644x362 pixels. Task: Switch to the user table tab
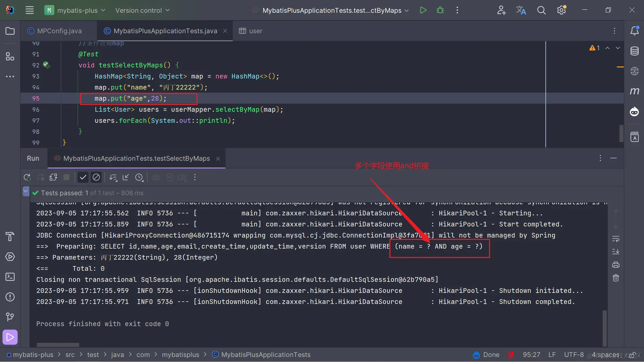coord(251,31)
